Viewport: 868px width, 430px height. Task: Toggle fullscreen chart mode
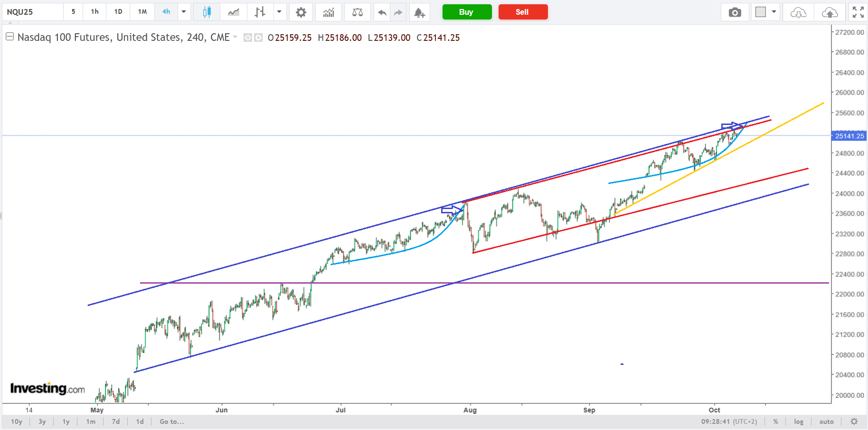coord(858,12)
